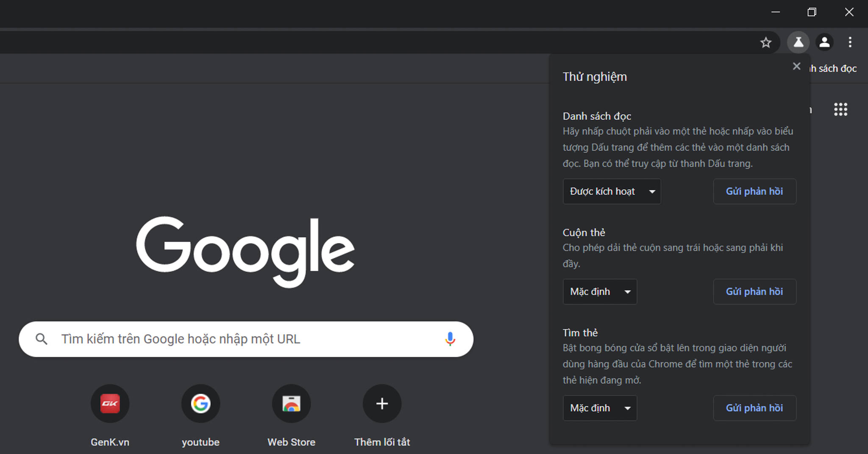Image resolution: width=868 pixels, height=454 pixels.
Task: Open the Google apps grid
Action: click(840, 109)
